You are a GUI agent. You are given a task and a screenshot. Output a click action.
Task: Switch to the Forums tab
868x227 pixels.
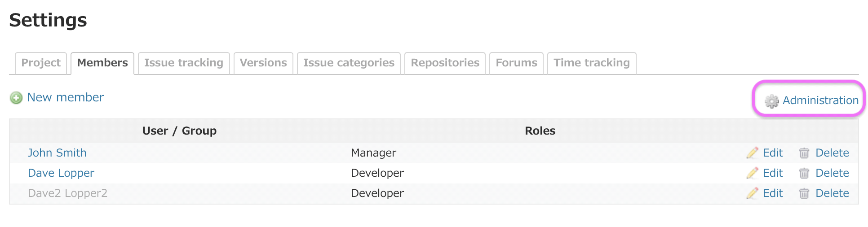click(x=516, y=63)
